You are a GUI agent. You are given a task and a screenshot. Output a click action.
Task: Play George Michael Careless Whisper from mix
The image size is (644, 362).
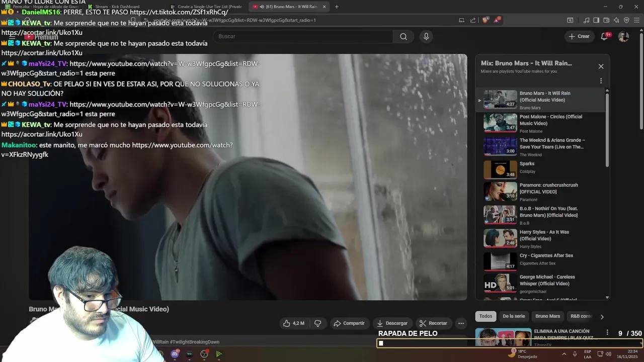click(x=540, y=284)
